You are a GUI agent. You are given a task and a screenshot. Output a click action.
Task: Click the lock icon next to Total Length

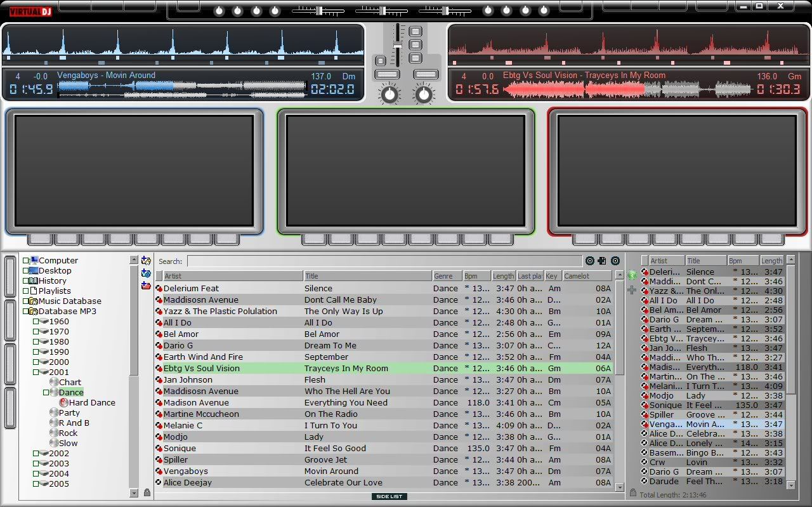[633, 493]
